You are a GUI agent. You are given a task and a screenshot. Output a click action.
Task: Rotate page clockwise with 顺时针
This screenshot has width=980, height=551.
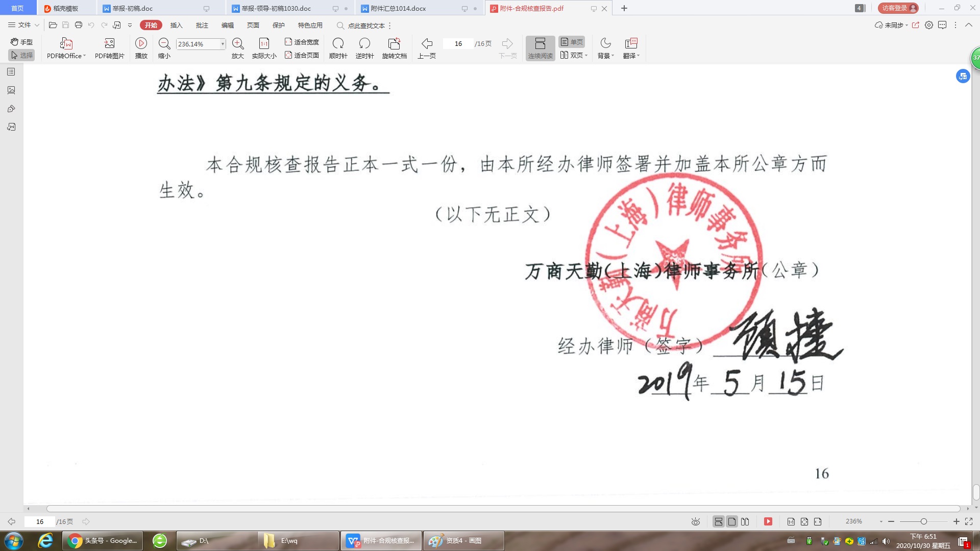338,48
